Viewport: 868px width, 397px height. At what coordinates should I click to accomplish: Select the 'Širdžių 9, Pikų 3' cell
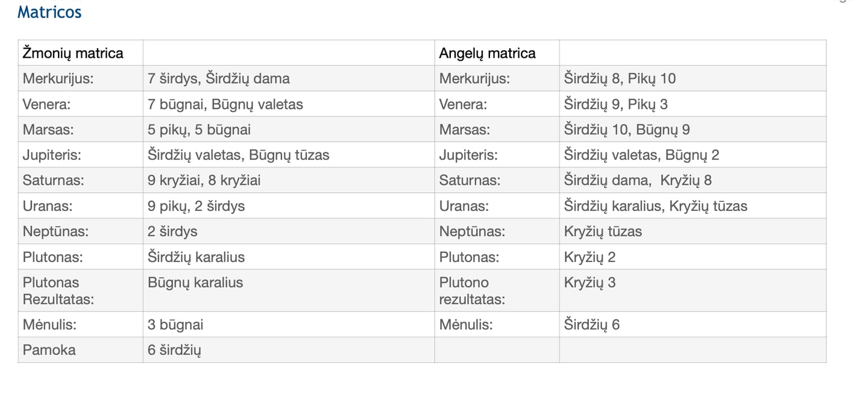point(616,104)
